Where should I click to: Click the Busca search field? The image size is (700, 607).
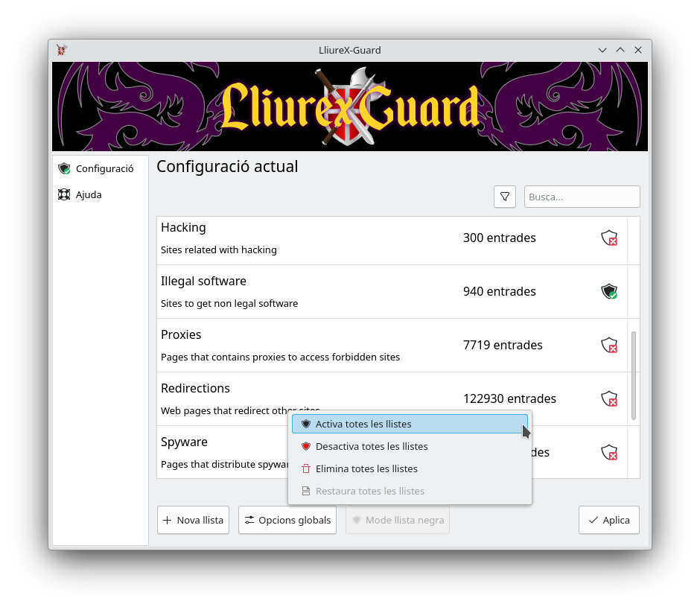pos(582,197)
